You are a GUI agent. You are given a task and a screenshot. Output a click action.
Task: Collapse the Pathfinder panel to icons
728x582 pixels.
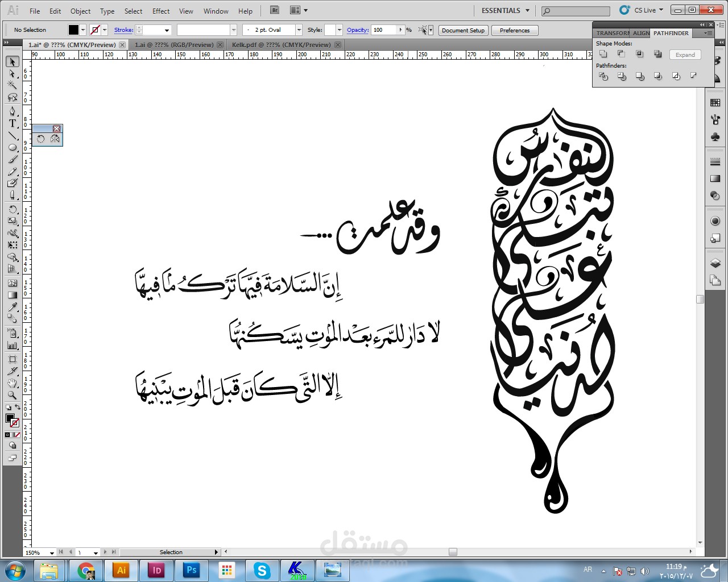(702, 24)
